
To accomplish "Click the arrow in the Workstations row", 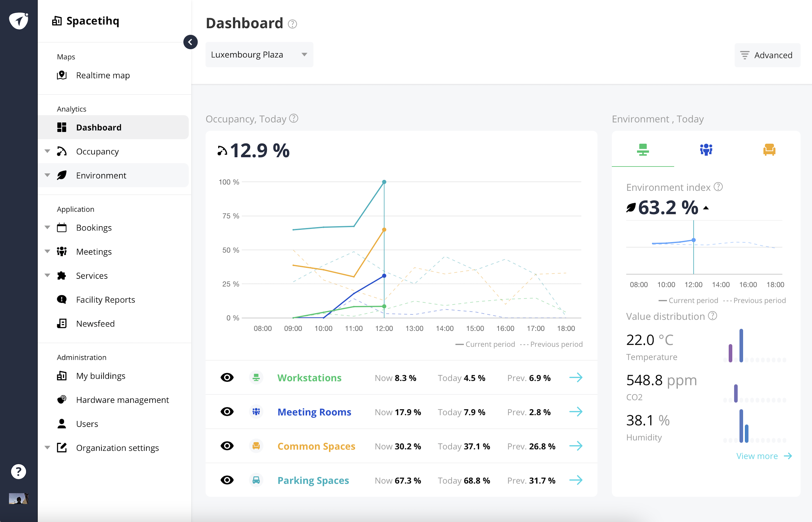I will (x=576, y=378).
